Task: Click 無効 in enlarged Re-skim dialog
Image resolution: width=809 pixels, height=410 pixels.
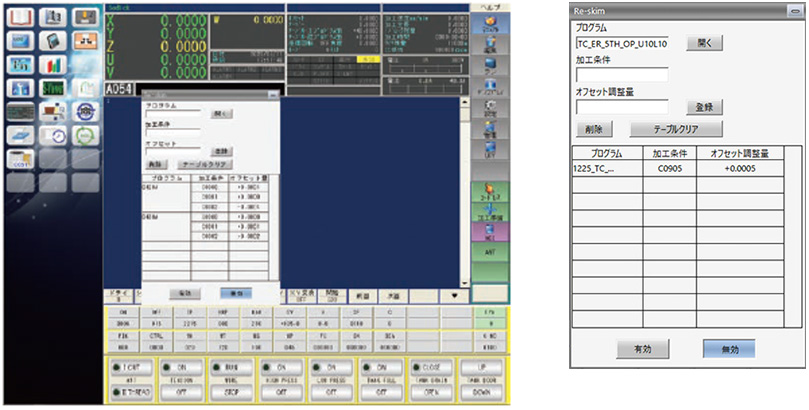Action: [x=729, y=349]
